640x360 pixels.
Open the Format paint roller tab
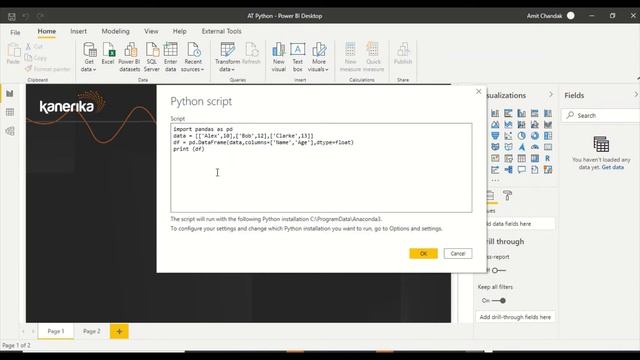point(507,196)
